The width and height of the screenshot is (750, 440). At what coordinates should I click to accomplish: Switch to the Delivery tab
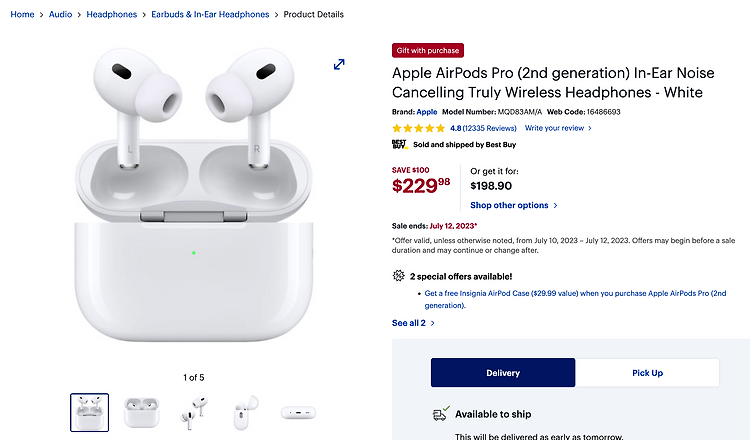(503, 373)
